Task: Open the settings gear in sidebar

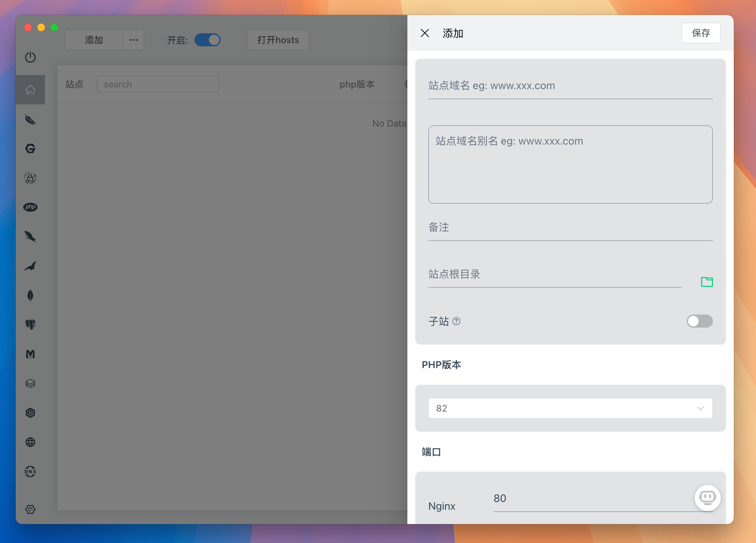Action: 30,509
